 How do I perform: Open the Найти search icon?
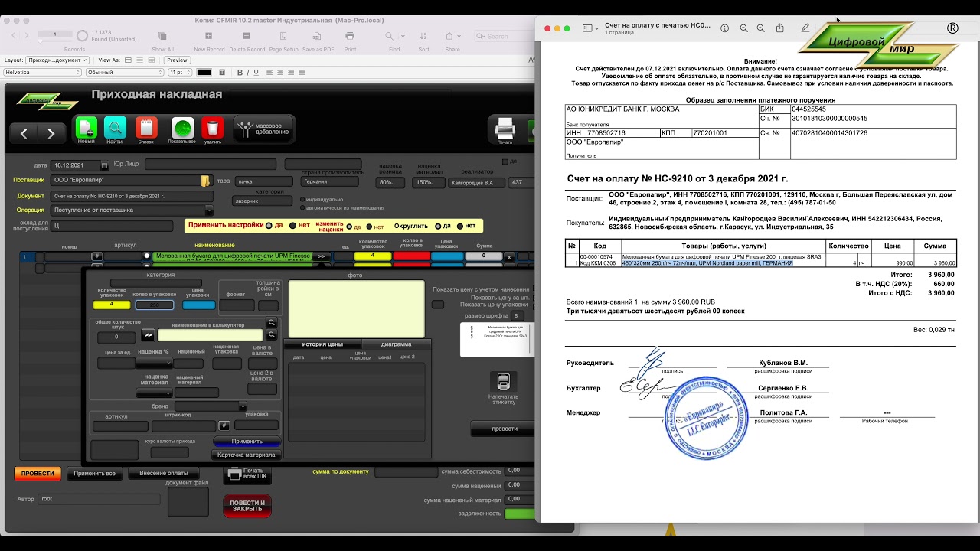click(x=115, y=129)
